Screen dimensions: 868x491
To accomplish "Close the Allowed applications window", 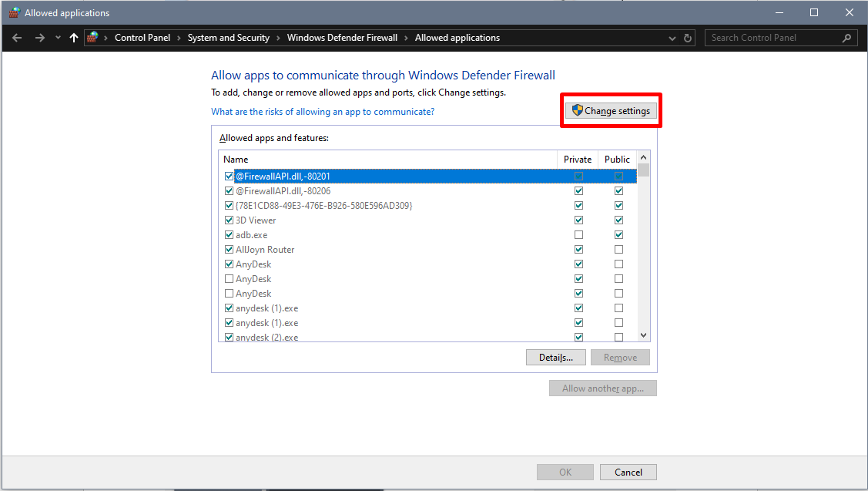I will [850, 12].
